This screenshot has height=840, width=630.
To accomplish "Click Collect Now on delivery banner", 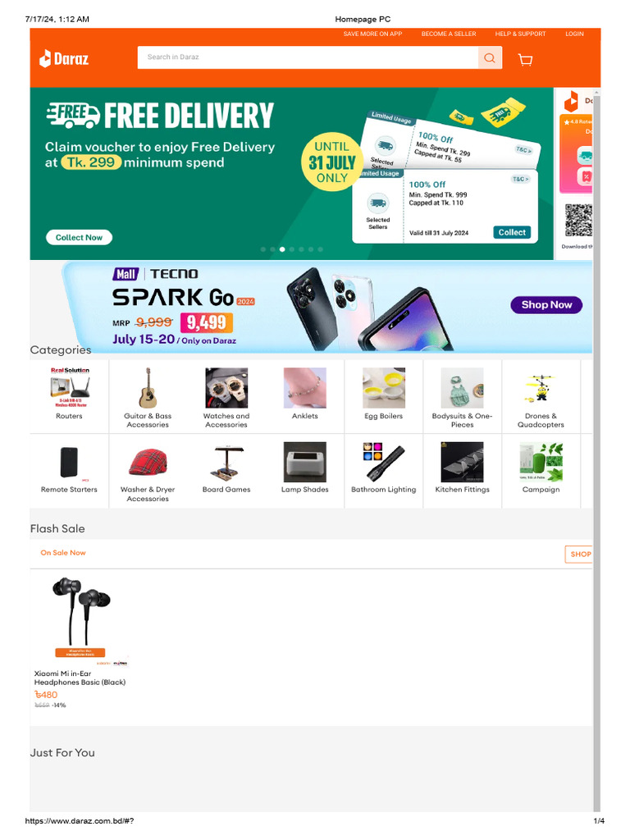I will pyautogui.click(x=79, y=237).
